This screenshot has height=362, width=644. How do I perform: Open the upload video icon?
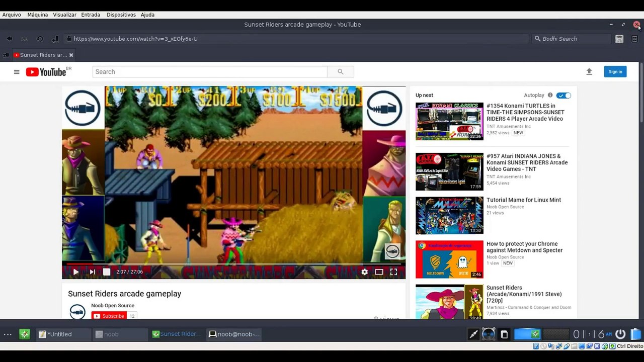pyautogui.click(x=589, y=72)
